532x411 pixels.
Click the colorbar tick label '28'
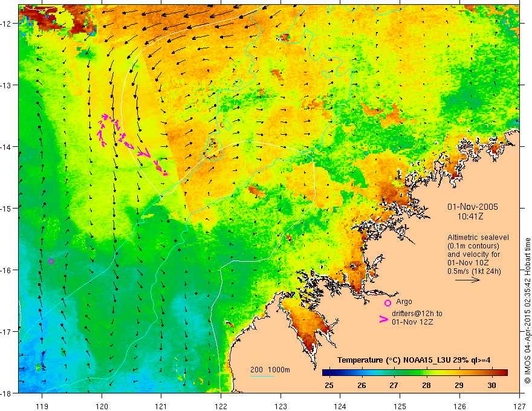tap(426, 385)
